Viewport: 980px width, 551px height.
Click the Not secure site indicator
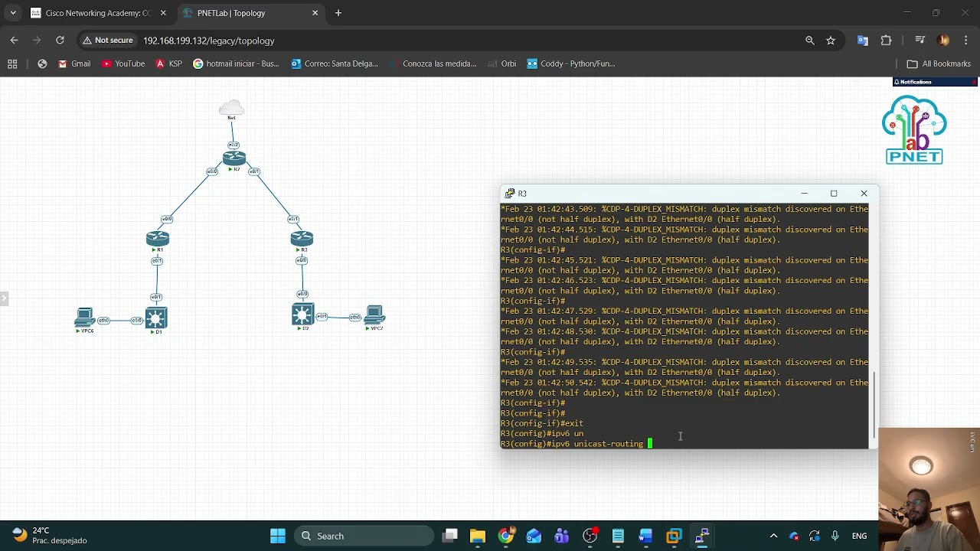point(108,41)
